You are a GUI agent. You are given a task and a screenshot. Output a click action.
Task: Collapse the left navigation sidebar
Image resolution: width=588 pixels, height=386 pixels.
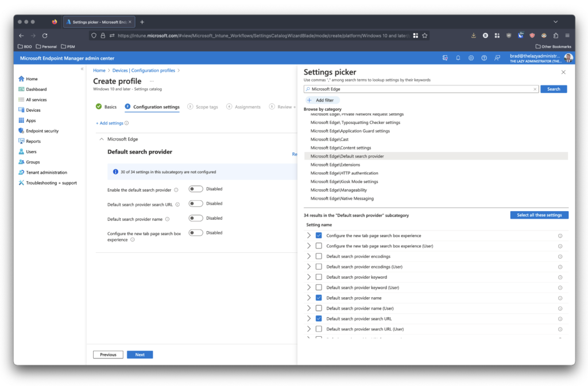click(82, 69)
